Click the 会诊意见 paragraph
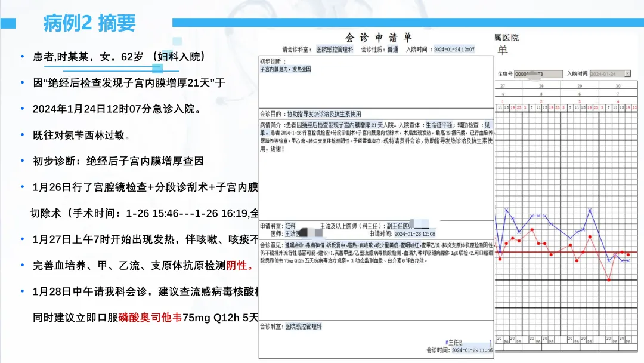Screen dimensions: 644x363 376,253
